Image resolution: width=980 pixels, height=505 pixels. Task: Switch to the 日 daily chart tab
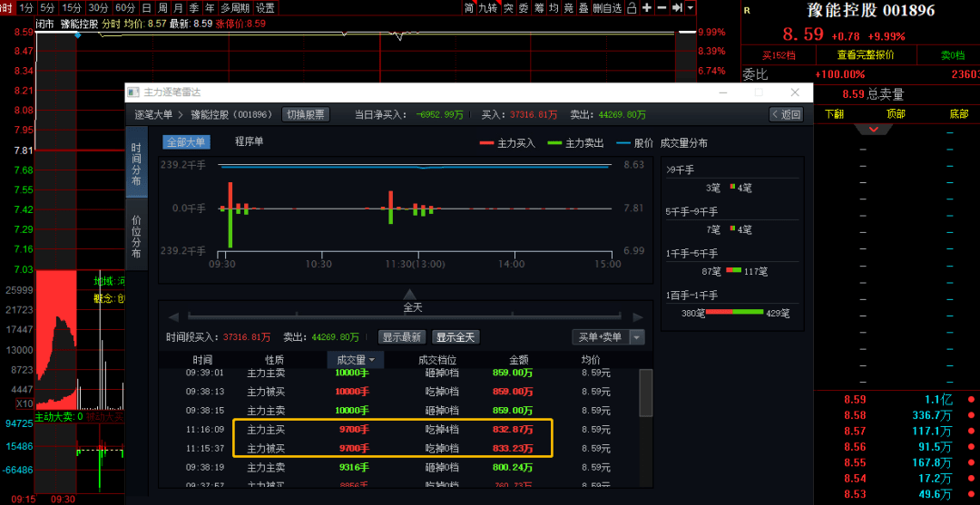[x=147, y=8]
